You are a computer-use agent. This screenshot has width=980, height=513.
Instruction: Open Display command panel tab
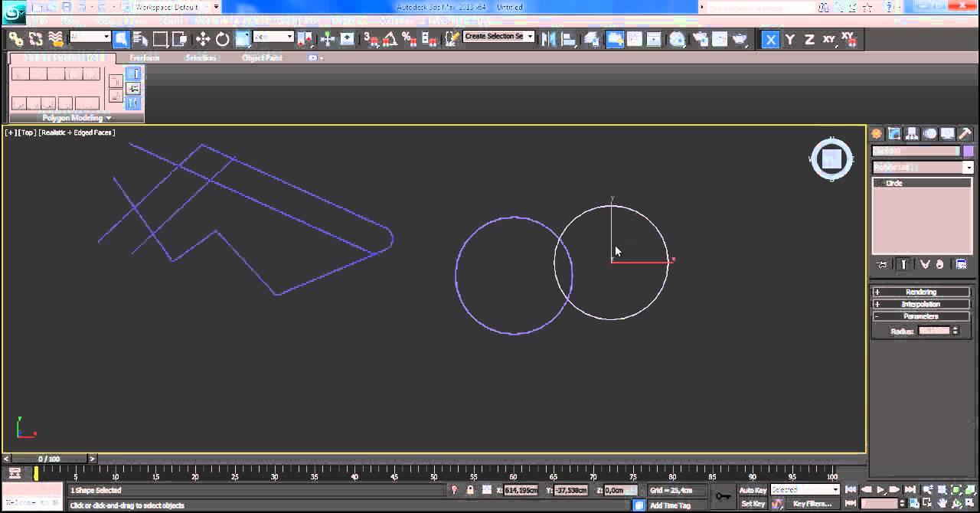948,134
